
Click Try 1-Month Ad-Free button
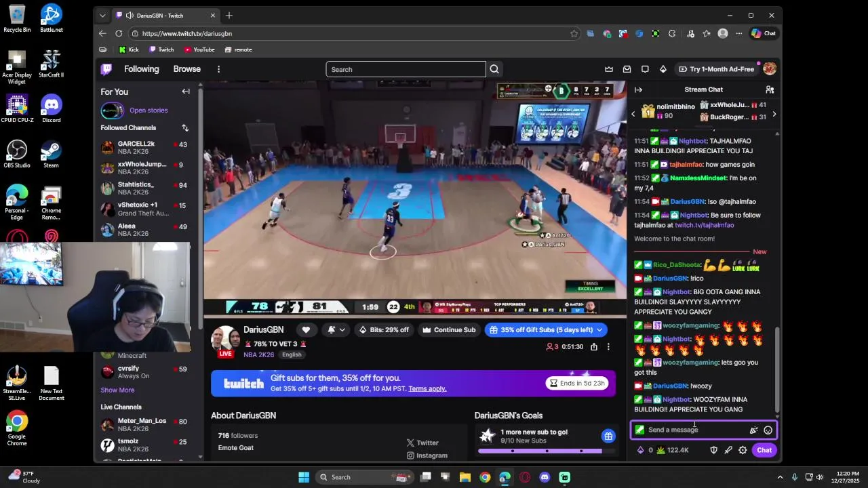716,69
